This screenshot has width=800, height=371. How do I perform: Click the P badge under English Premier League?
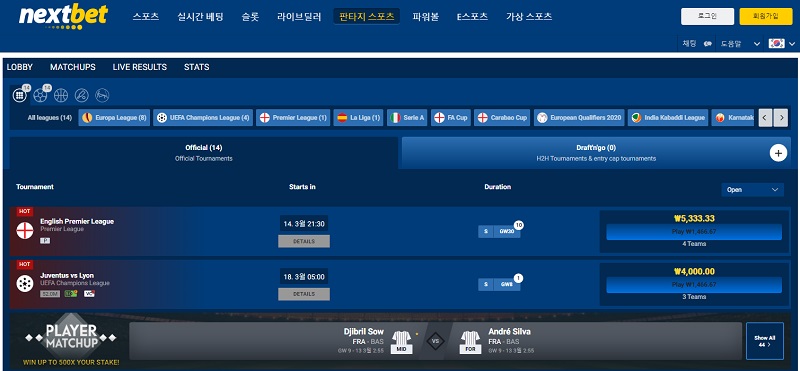pos(45,240)
